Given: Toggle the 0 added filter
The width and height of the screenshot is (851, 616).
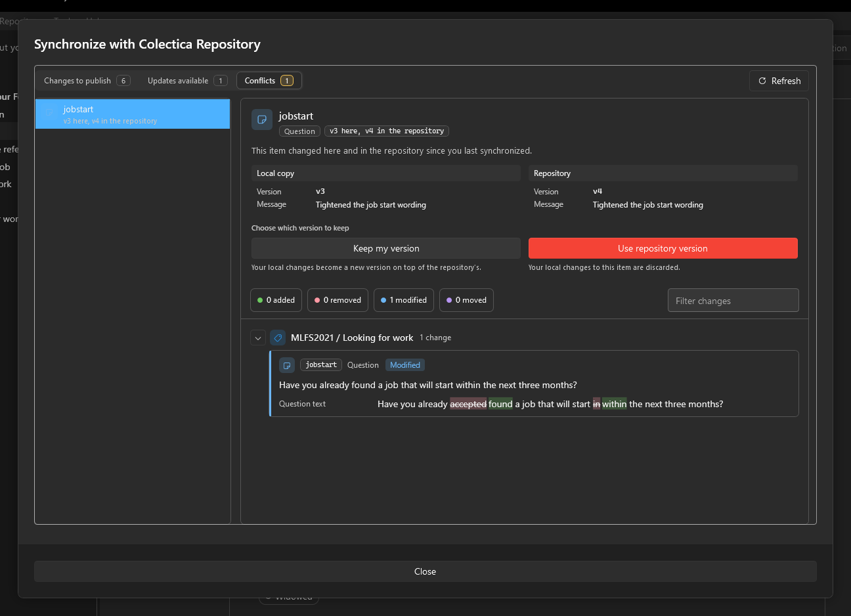Looking at the screenshot, I should pos(276,300).
